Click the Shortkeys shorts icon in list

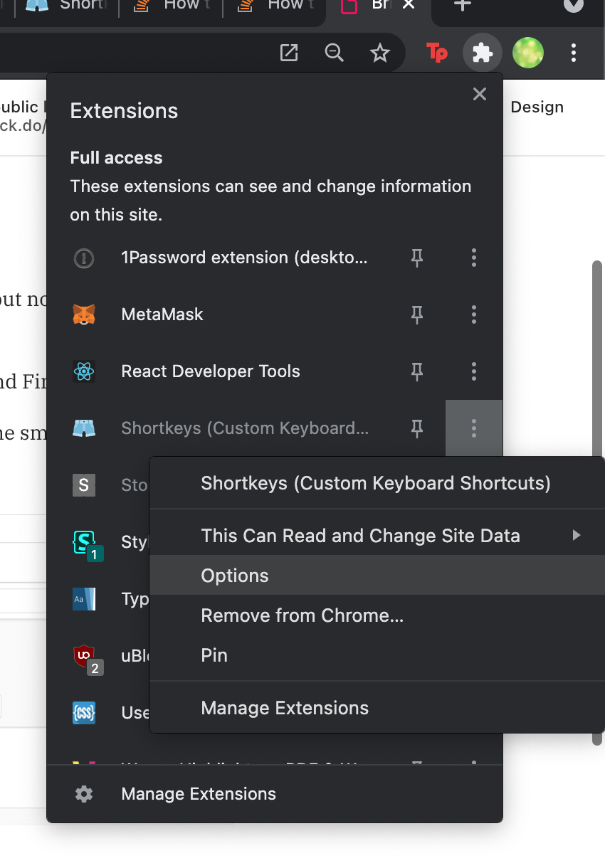(84, 428)
